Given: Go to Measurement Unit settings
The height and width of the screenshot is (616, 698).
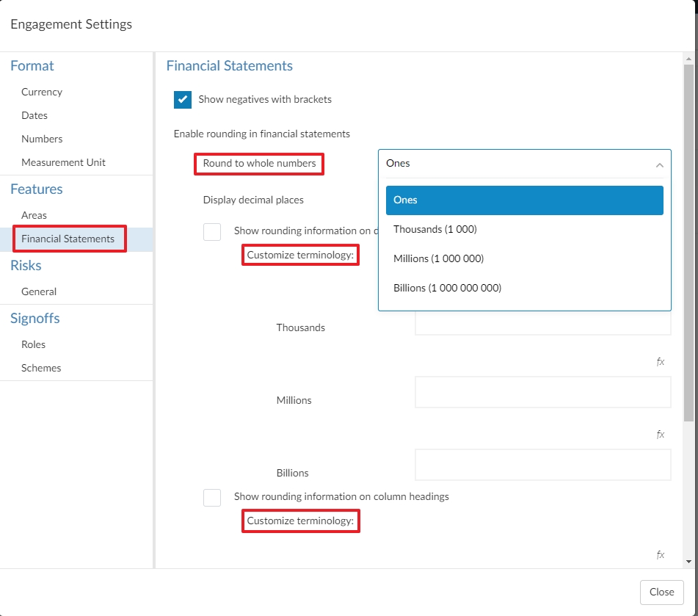Looking at the screenshot, I should (63, 163).
